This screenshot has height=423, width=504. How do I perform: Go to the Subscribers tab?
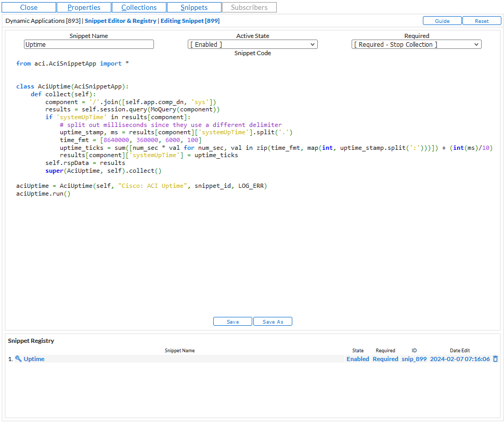(249, 7)
